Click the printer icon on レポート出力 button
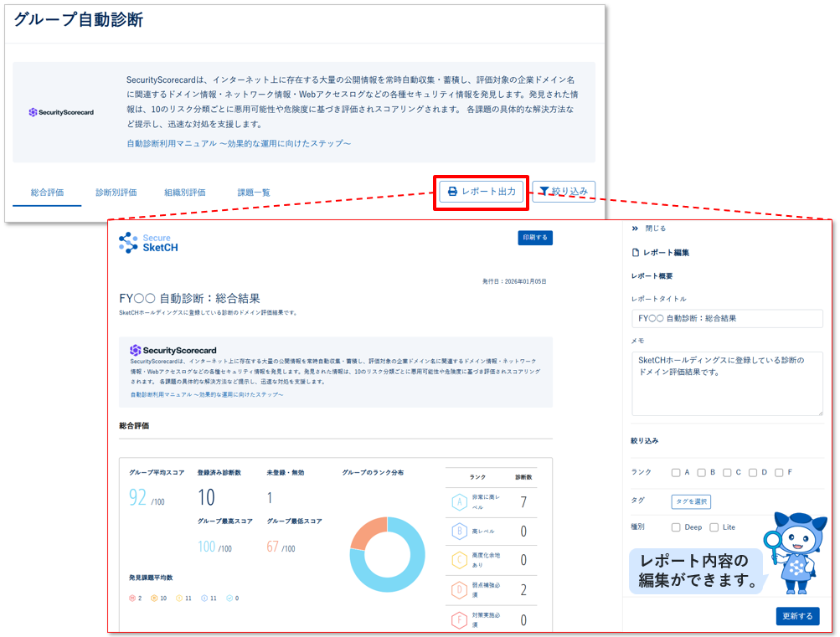Viewport: 840px width, 637px height. pyautogui.click(x=452, y=193)
